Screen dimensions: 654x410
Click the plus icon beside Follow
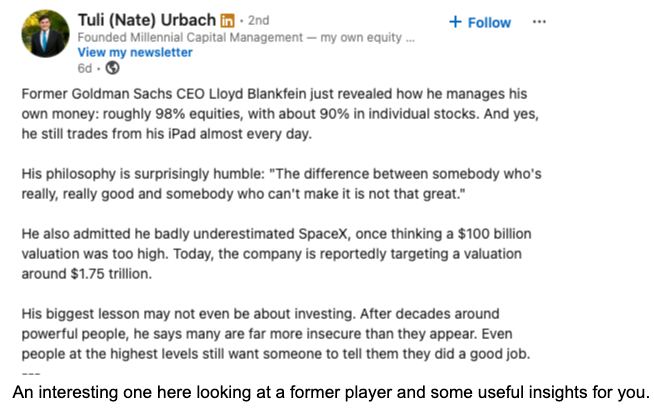(455, 22)
